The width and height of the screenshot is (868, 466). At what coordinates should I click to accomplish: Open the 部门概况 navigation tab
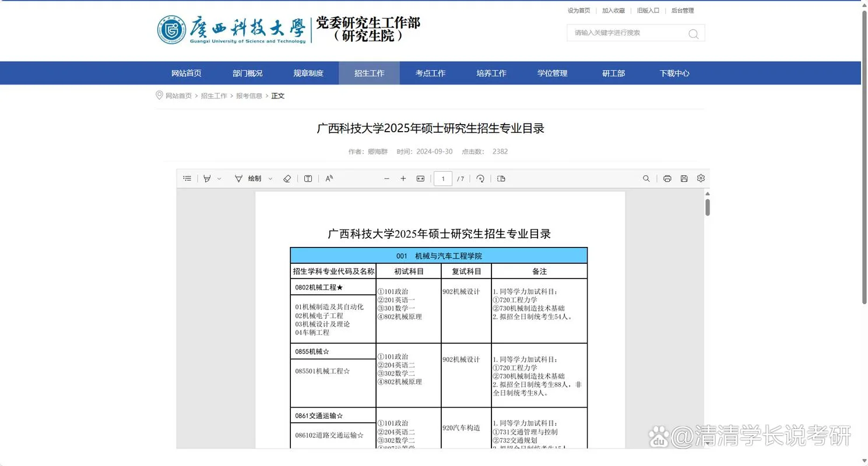coord(248,73)
